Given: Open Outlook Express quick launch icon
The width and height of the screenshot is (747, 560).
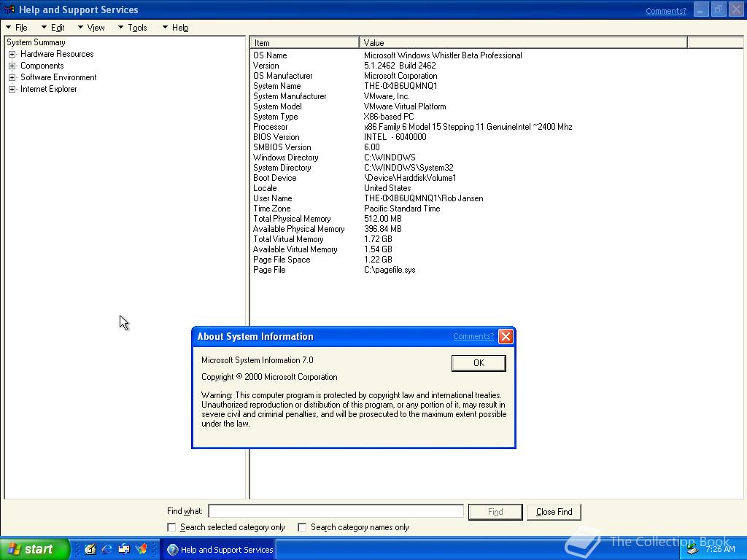Looking at the screenshot, I should (124, 549).
